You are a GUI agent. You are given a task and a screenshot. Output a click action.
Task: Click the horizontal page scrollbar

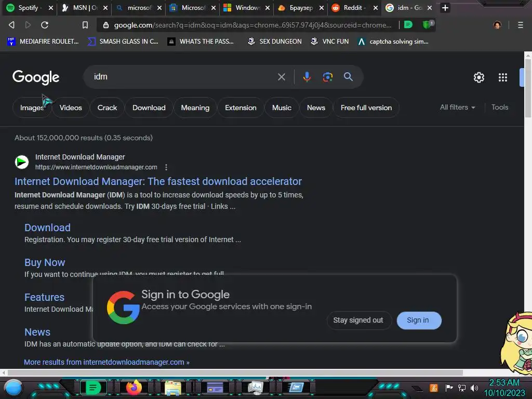[x=235, y=373]
